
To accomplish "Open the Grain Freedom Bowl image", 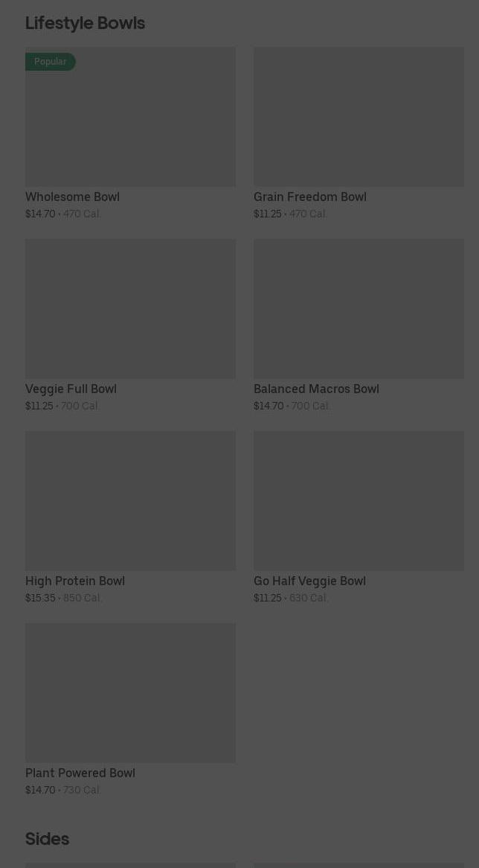I will point(359,117).
